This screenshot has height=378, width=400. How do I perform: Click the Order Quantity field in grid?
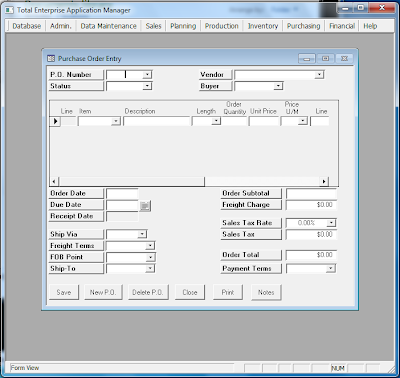234,121
